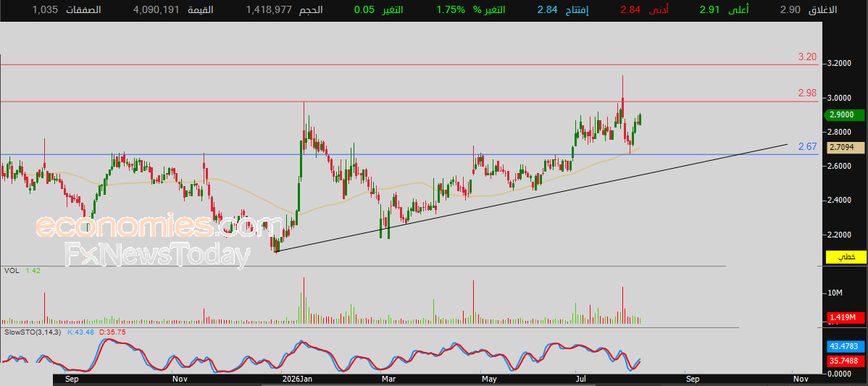Click the green 2.9000 current price tag
This screenshot has height=386, width=868.
(x=844, y=115)
